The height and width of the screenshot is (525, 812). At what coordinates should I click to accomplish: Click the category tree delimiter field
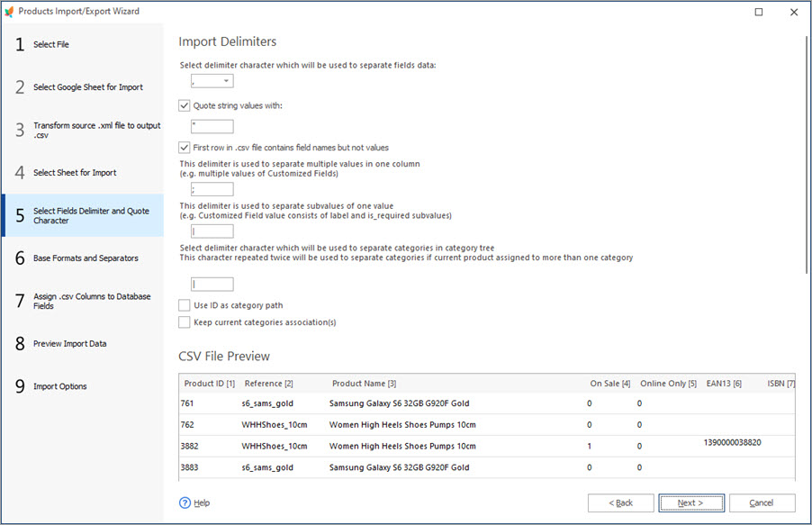coord(212,284)
